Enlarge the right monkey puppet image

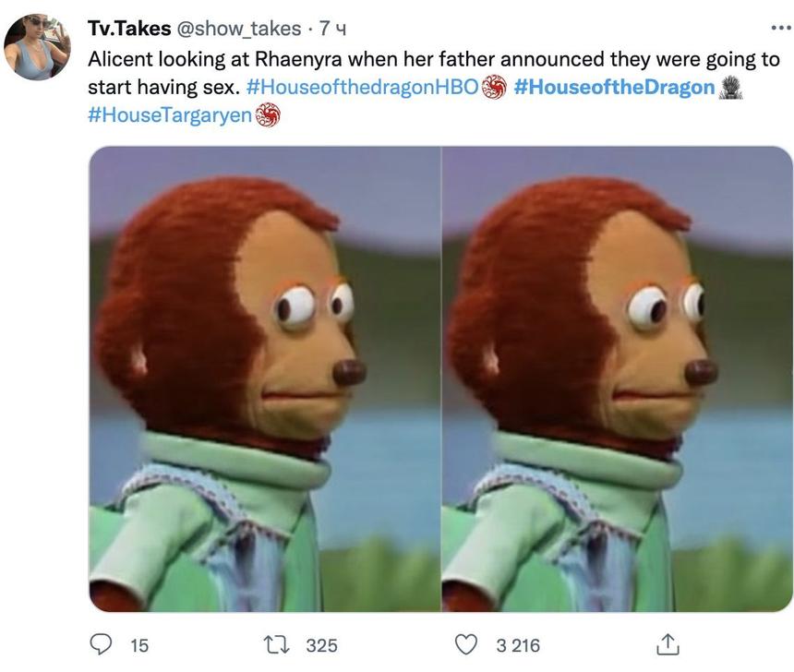coord(617,378)
